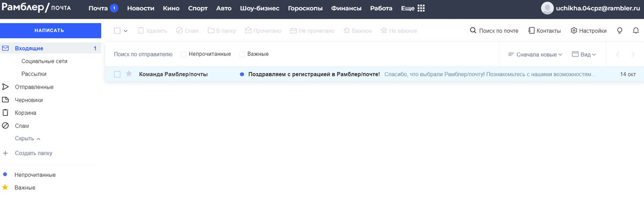Open the notifications bell icon
The image size is (644, 203).
point(635,31)
